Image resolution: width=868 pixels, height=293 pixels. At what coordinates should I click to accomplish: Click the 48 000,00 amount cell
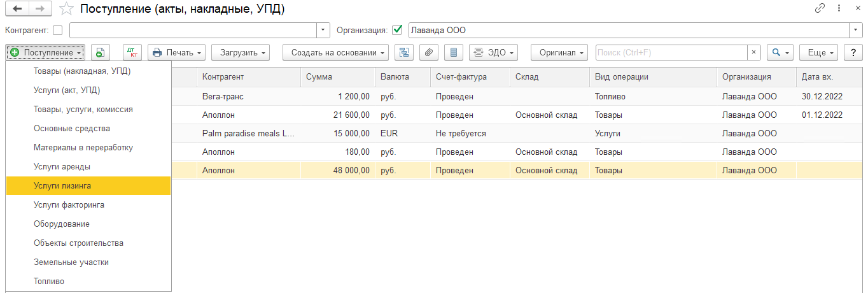tap(337, 171)
